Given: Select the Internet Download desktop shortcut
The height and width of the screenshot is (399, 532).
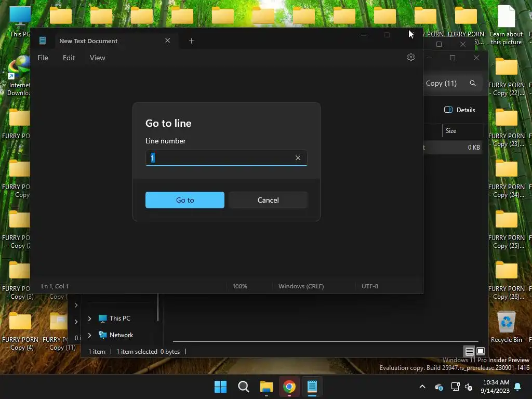Looking at the screenshot, I should coord(18,76).
